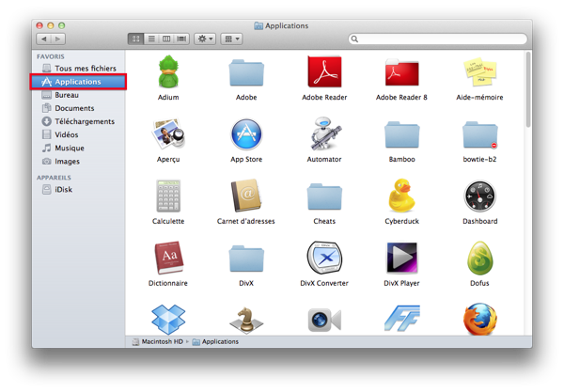564x392 pixels.
Task: Open the Adobe folder
Action: (246, 73)
